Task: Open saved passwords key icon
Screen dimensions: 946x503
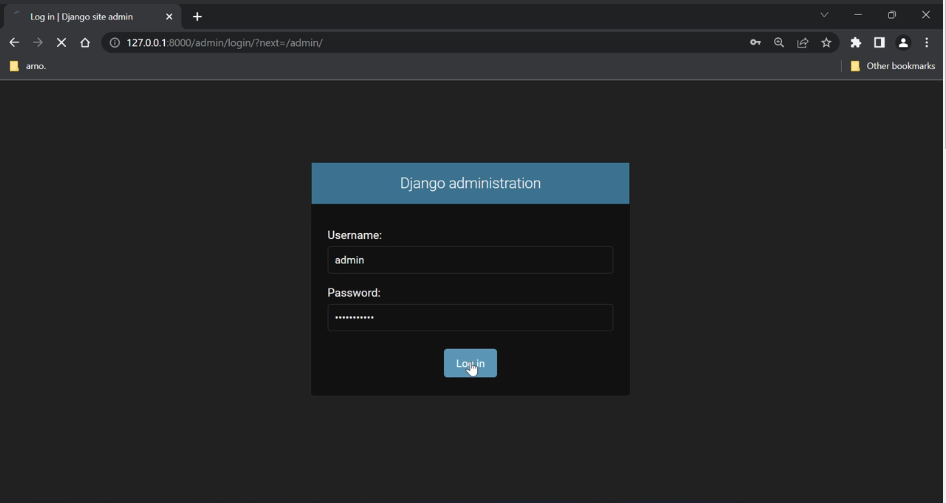Action: (x=755, y=43)
